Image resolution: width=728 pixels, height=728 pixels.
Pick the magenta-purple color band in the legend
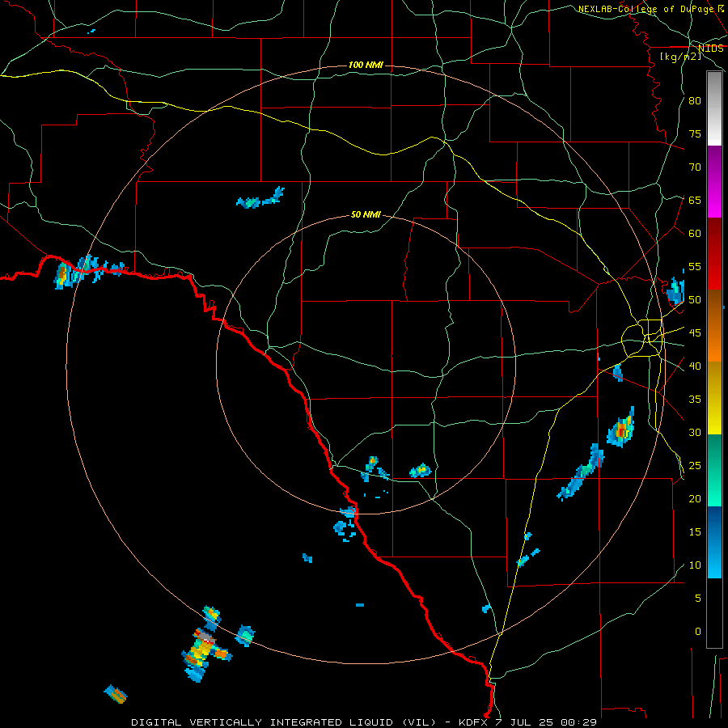click(714, 182)
